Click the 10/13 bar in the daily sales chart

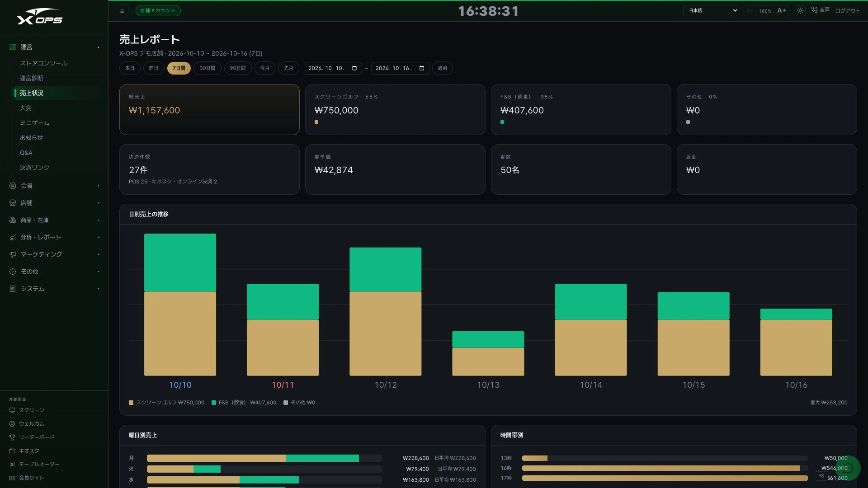(x=488, y=353)
